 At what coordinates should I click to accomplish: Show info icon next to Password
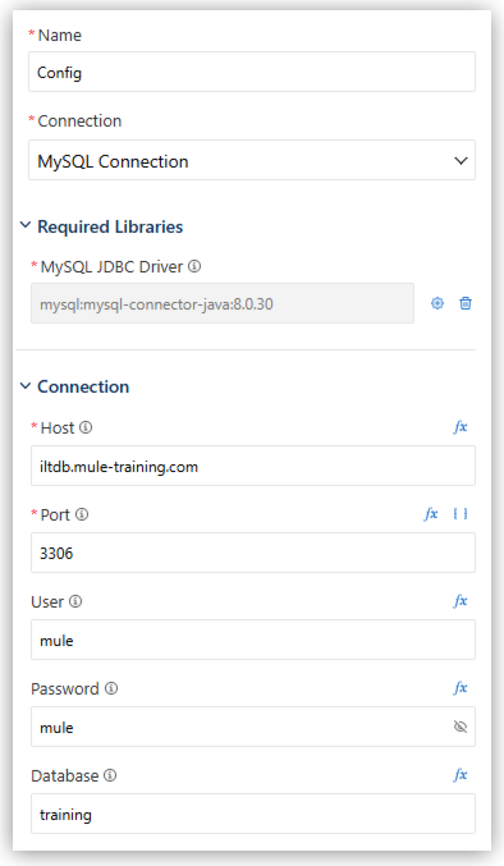111,688
